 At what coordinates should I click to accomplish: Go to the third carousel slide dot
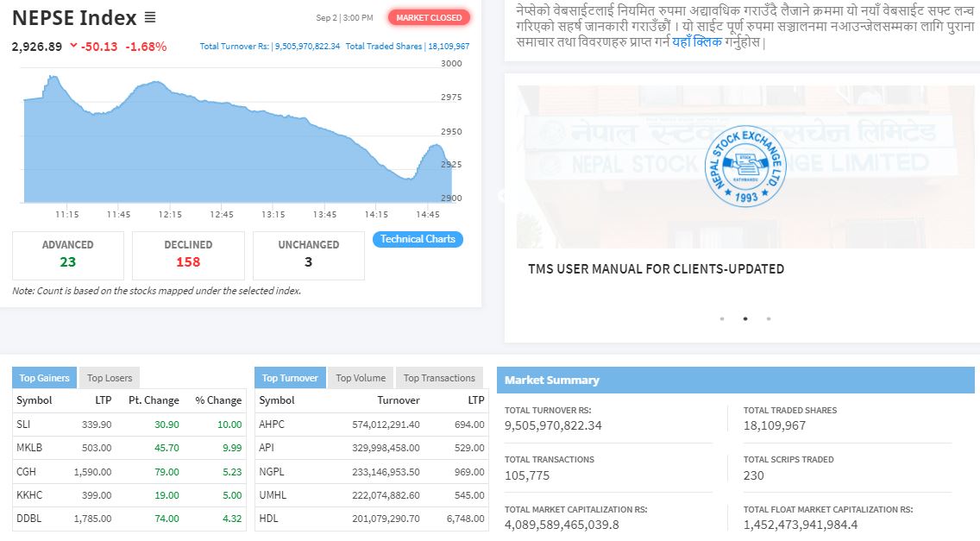pyautogui.click(x=768, y=319)
